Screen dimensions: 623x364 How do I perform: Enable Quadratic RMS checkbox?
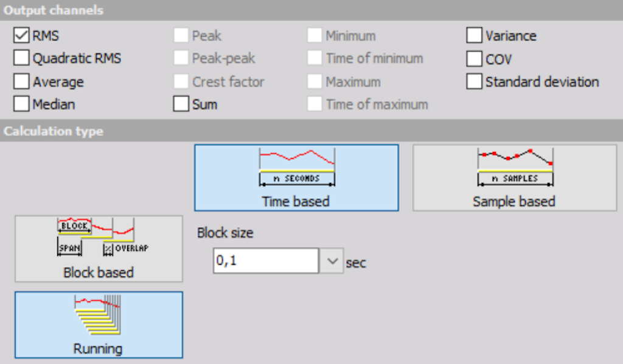tap(21, 58)
